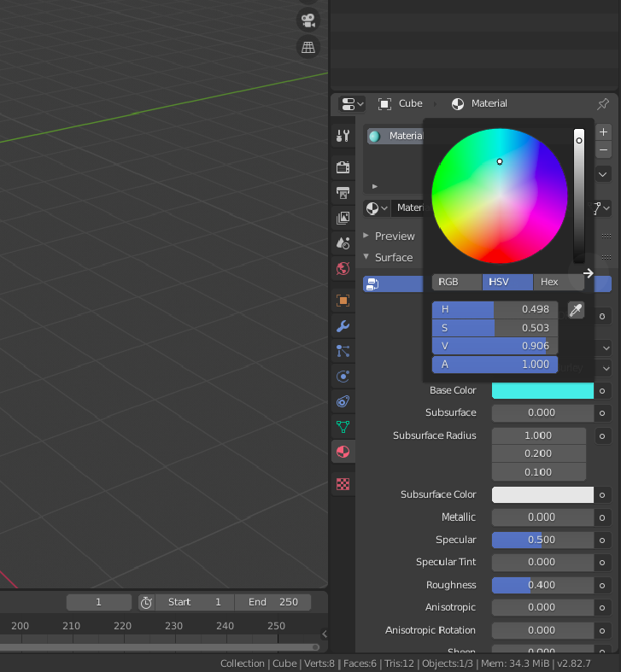Open browse material dropdown
This screenshot has height=672, width=621.
pyautogui.click(x=377, y=208)
